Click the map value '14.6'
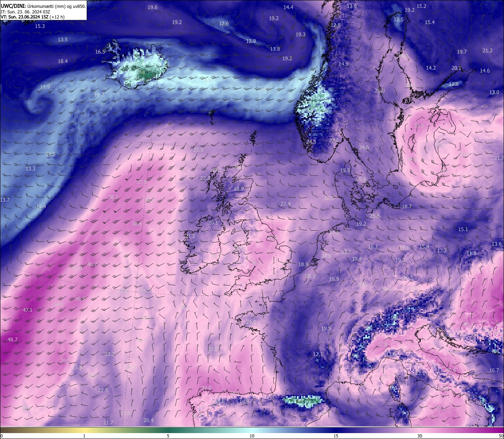The image size is (504, 439). pos(485,70)
